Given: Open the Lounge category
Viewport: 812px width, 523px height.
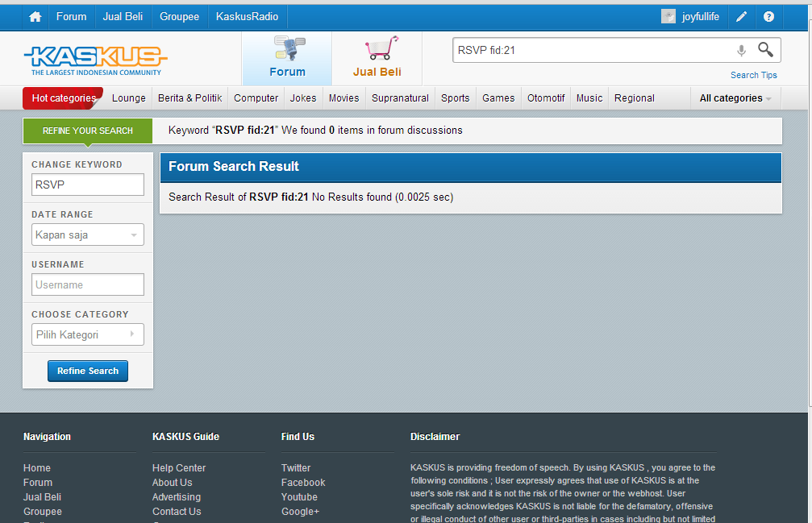Looking at the screenshot, I should 129,98.
